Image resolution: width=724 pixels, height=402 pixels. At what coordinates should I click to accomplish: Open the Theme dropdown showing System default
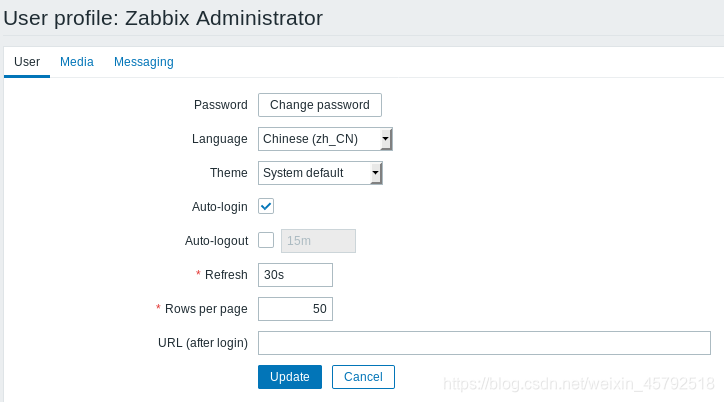point(320,173)
